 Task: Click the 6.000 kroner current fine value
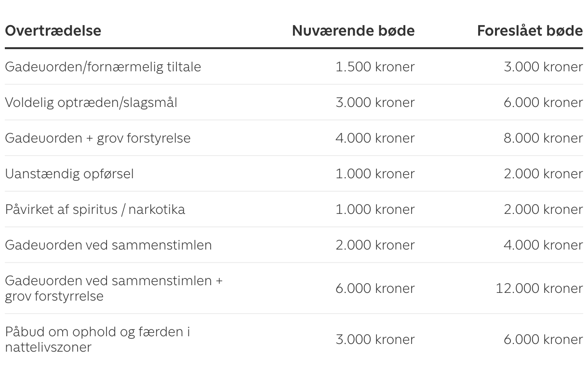[375, 289]
